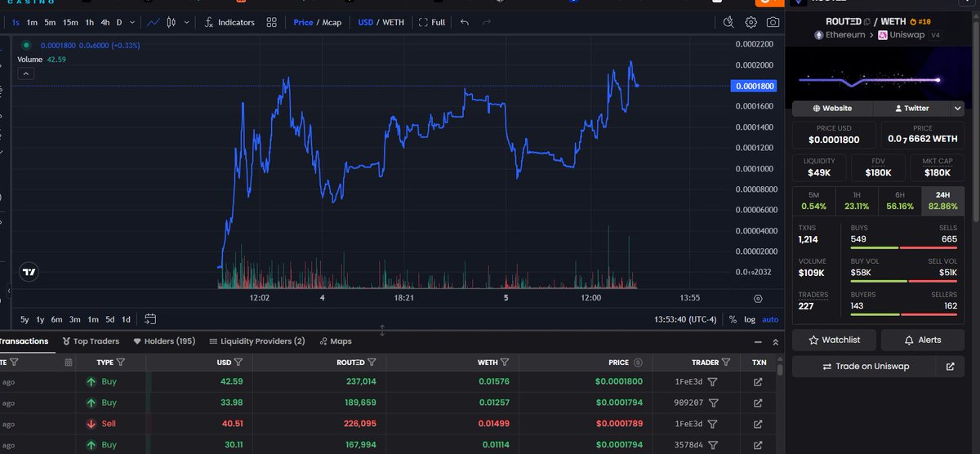This screenshot has width=980, height=454.
Task: Select the 6m date range
Action: click(x=56, y=319)
